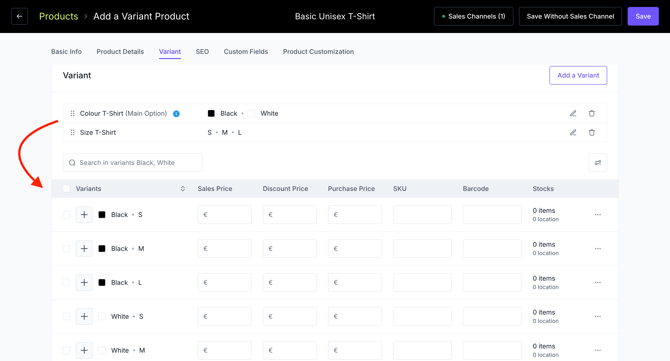
Task: Click the back arrow icon
Action: (19, 17)
